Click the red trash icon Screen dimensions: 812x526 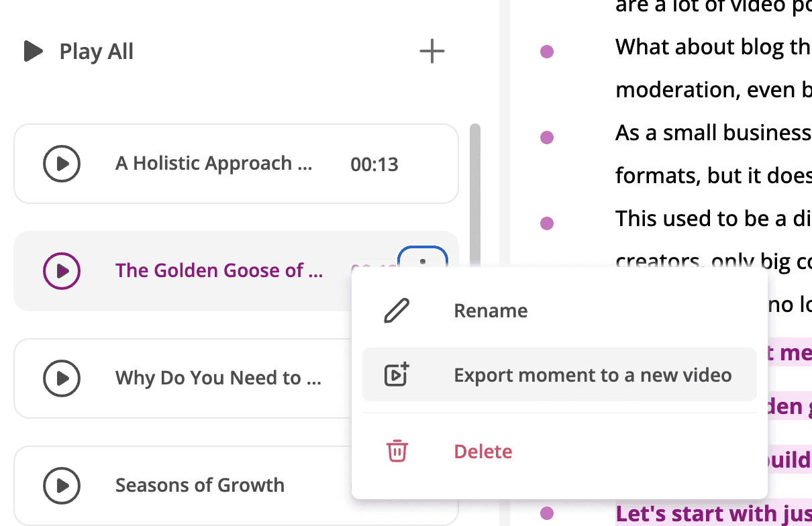coord(397,451)
